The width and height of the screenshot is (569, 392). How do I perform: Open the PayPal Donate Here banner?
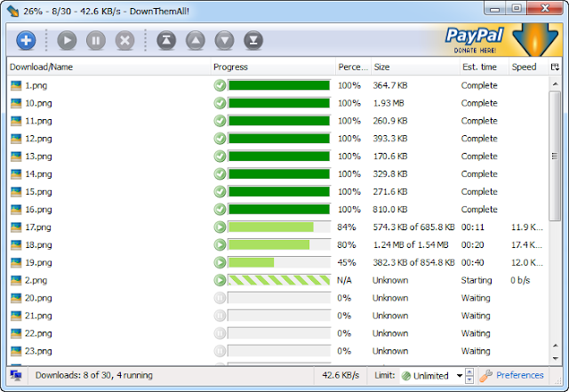pos(501,40)
